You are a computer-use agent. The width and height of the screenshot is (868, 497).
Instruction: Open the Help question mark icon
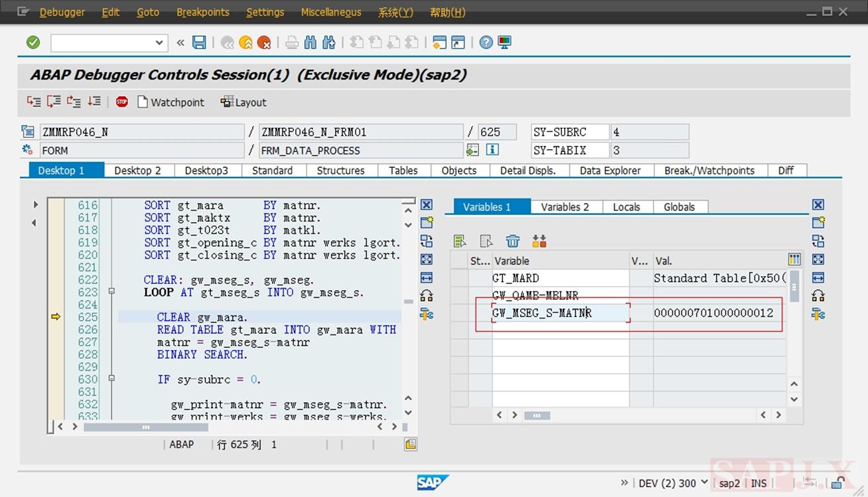(486, 42)
